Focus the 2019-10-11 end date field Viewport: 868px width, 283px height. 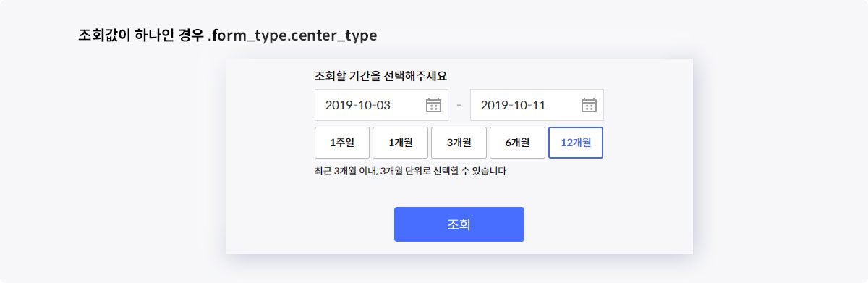pyautogui.click(x=537, y=105)
